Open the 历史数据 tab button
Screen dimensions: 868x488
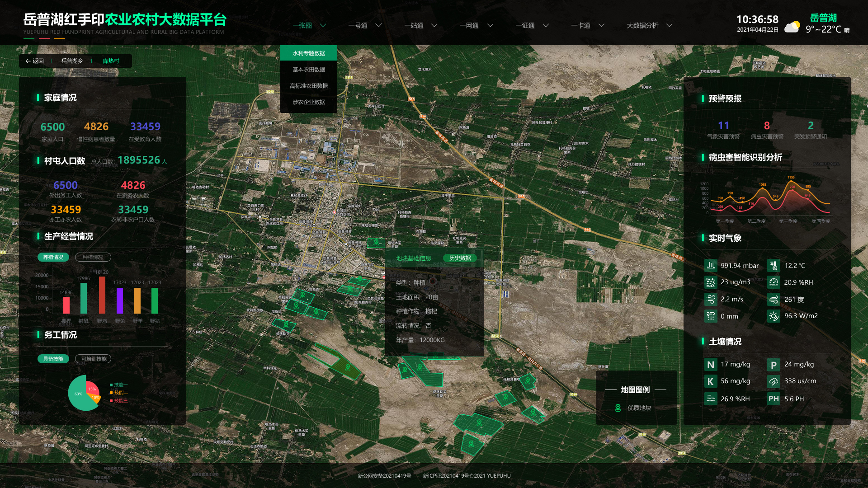click(x=460, y=258)
